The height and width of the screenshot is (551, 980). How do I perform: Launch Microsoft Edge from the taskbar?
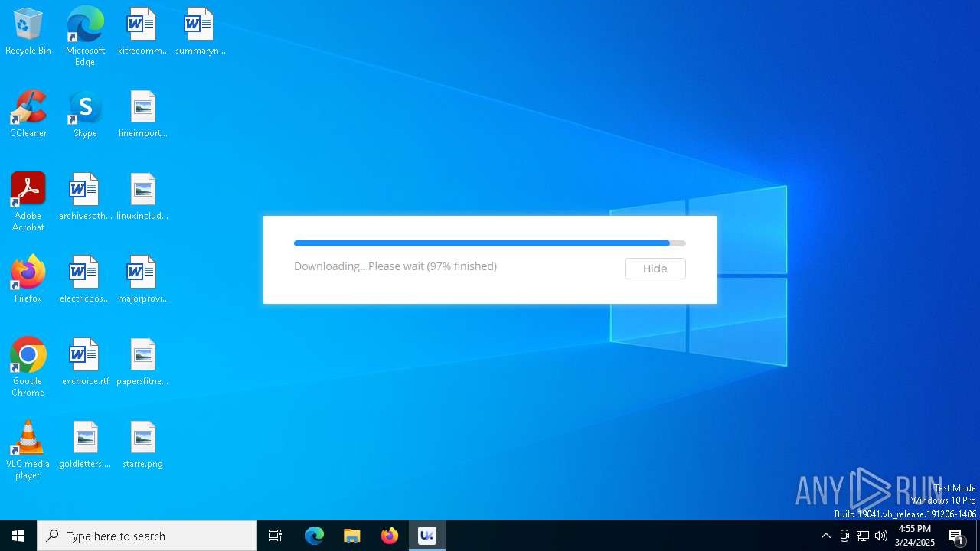coord(315,536)
